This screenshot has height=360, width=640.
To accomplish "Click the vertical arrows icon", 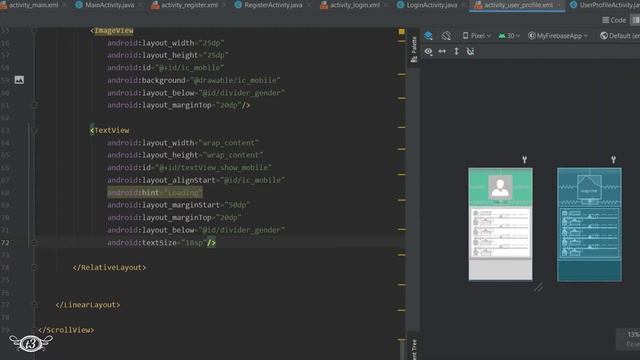I will (456, 51).
